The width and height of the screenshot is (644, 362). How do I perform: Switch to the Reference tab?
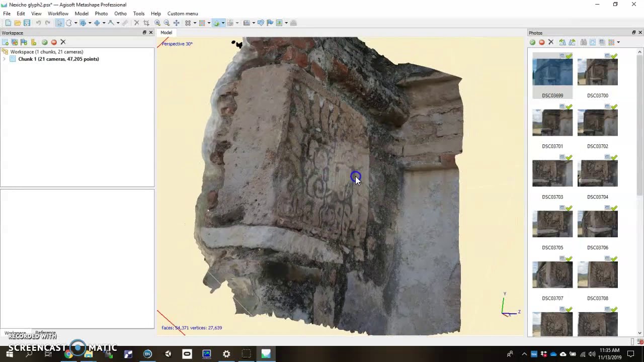[x=45, y=333]
